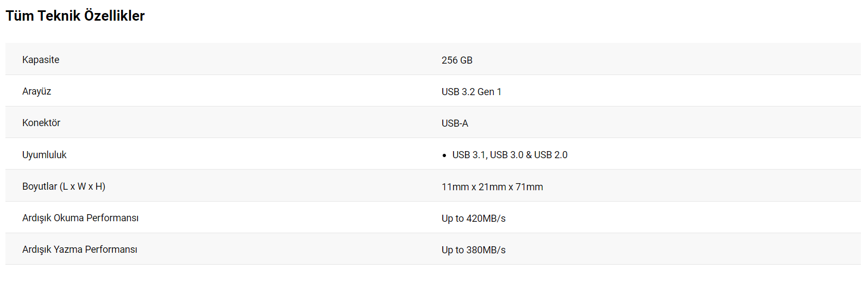Select the Ardışık Okuma Performansı label
The width and height of the screenshot is (868, 287).
point(80,218)
